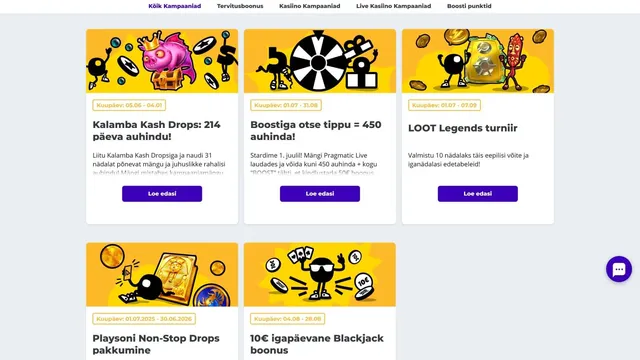Click the Kuupäev 01.07.2025 - 30.06.2026 date badge
This screenshot has height=360, width=640.
coord(144,319)
